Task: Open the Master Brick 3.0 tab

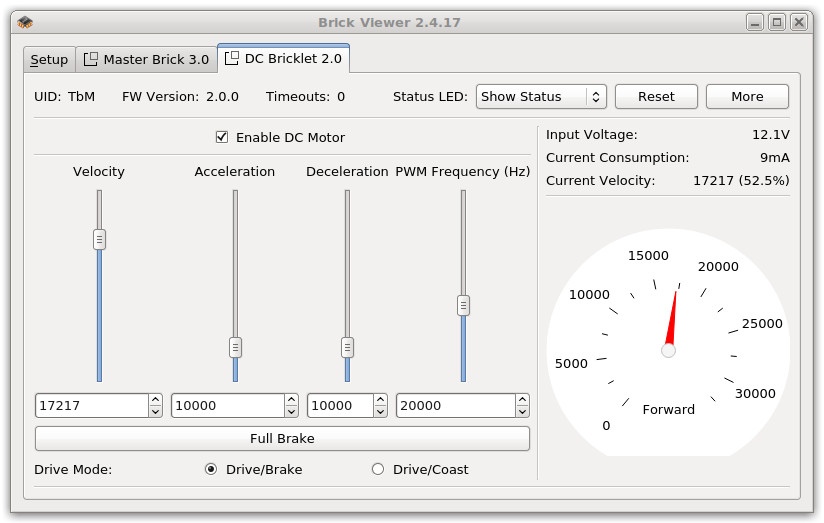Action: 147,59
